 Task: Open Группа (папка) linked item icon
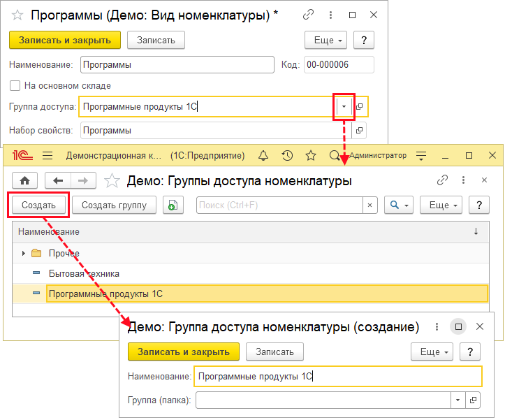(x=473, y=400)
